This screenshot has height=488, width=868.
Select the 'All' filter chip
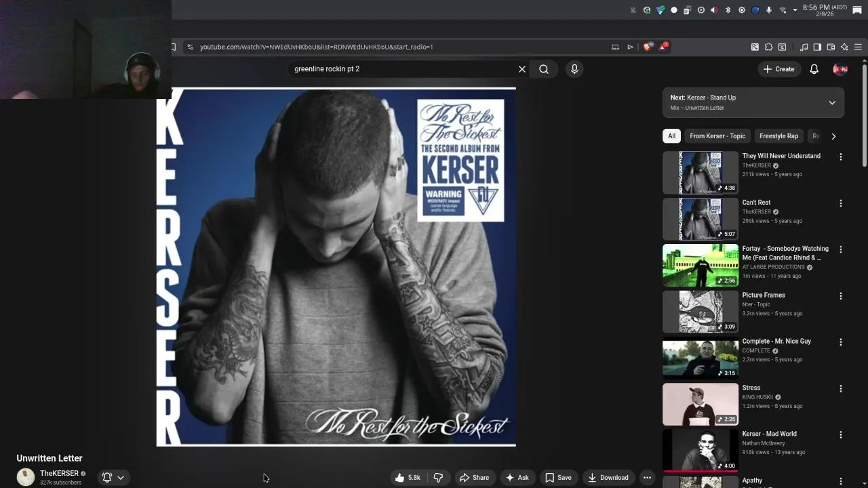[671, 136]
